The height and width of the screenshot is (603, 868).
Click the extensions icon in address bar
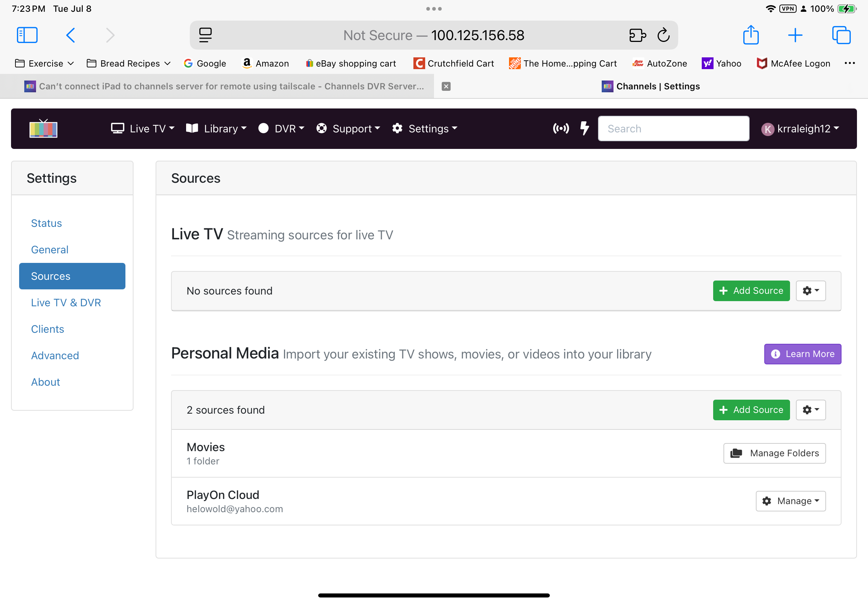point(637,35)
